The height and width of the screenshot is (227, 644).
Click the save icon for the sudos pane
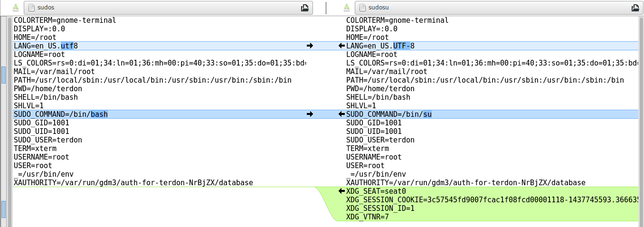pos(16,8)
